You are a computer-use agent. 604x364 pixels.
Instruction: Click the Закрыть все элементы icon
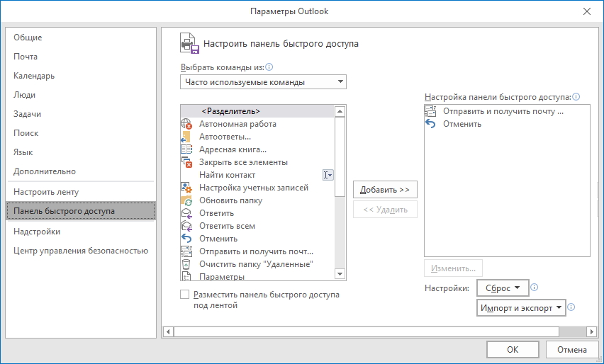(x=186, y=162)
